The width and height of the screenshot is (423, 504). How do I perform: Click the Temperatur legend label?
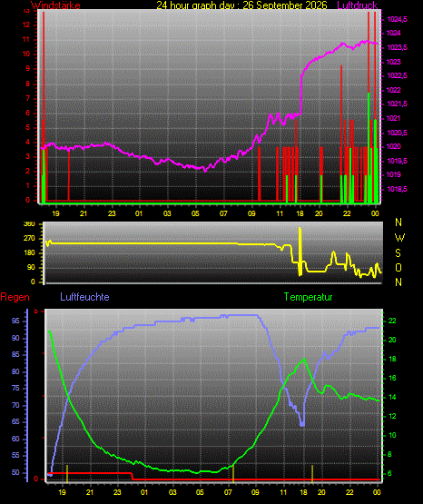(x=308, y=297)
